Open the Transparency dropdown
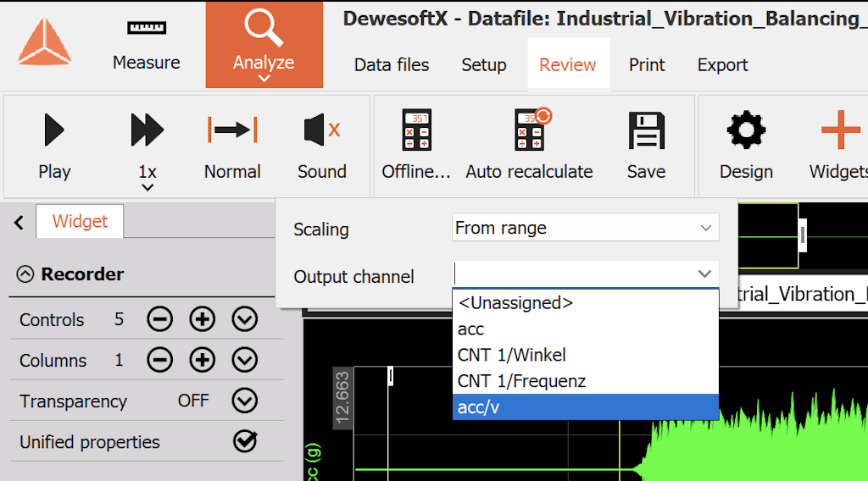This screenshot has height=481, width=868. 245,401
